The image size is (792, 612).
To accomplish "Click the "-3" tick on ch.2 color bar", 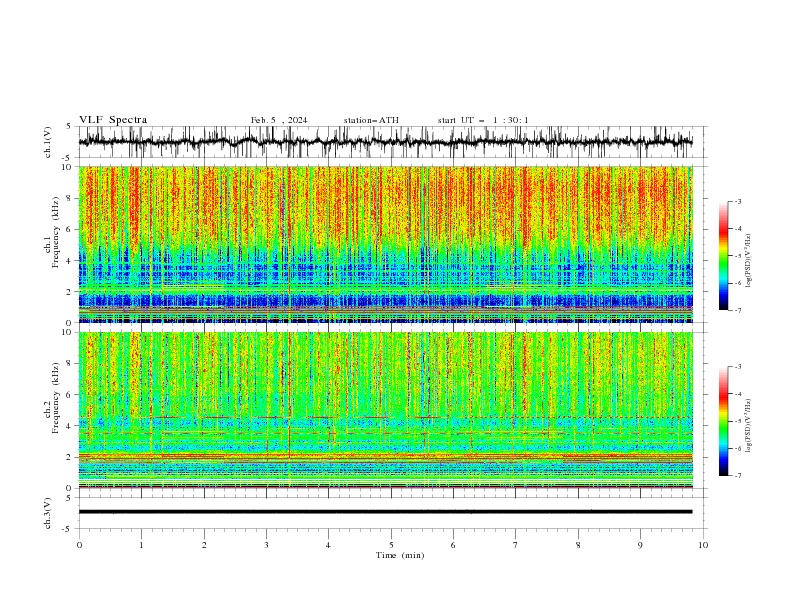I will (738, 367).
